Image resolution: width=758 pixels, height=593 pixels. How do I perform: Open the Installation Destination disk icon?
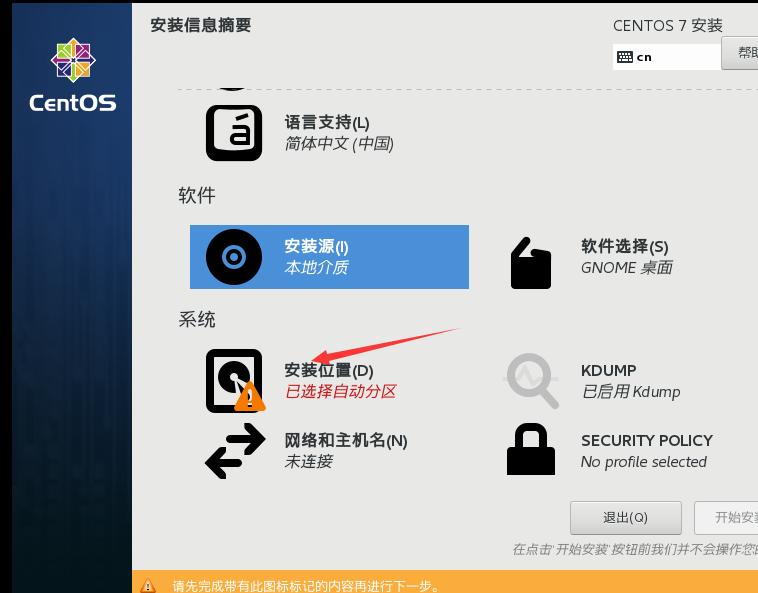click(x=235, y=381)
